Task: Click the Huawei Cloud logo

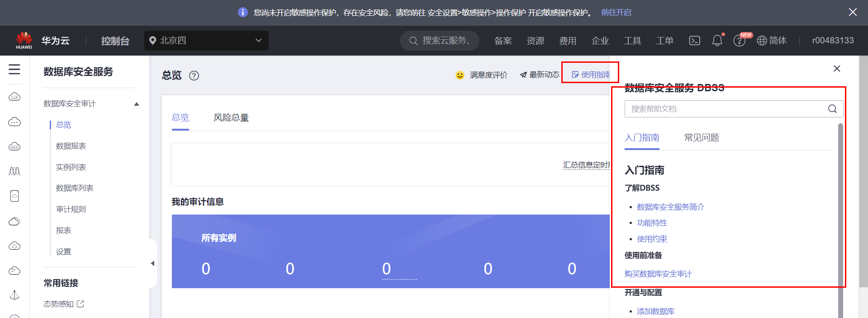Action: point(24,41)
